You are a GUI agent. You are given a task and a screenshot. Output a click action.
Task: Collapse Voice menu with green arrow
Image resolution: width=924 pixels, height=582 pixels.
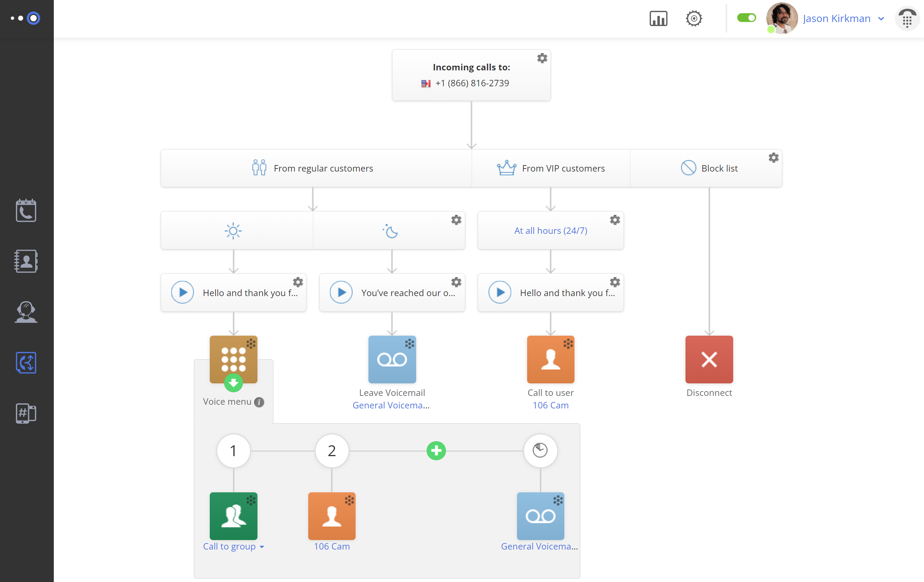coord(233,383)
